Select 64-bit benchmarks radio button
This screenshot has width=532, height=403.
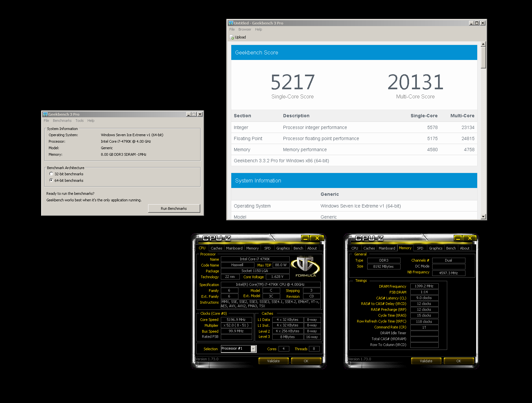[x=51, y=180]
